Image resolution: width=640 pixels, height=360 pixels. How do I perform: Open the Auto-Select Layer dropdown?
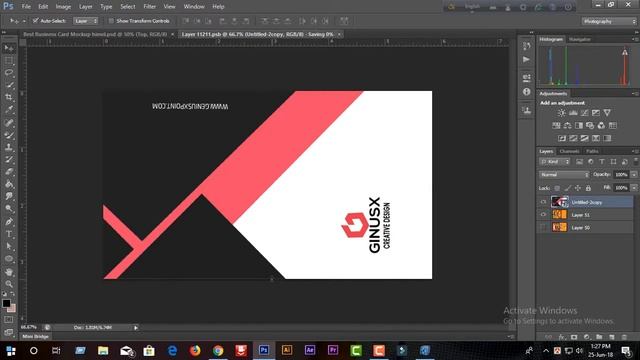[x=86, y=21]
